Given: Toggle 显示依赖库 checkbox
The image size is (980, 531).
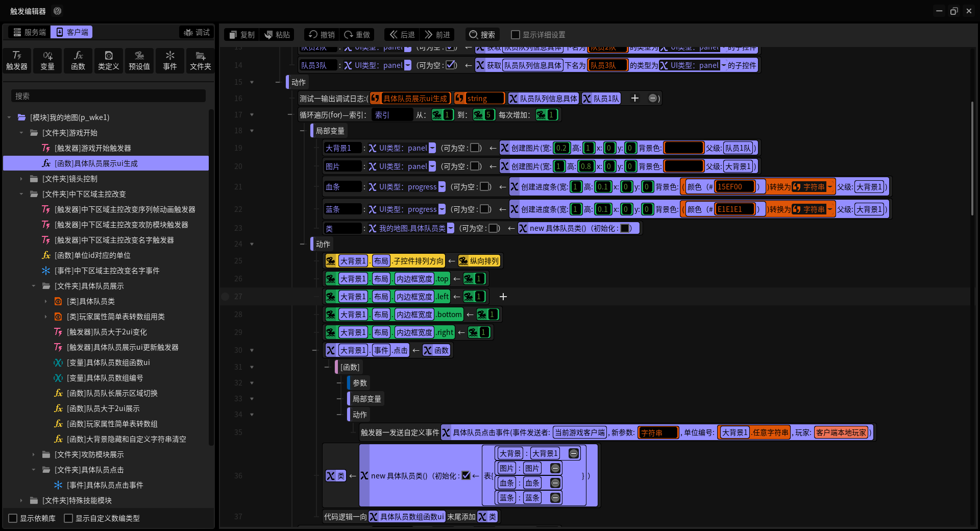Looking at the screenshot, I should 13,518.
